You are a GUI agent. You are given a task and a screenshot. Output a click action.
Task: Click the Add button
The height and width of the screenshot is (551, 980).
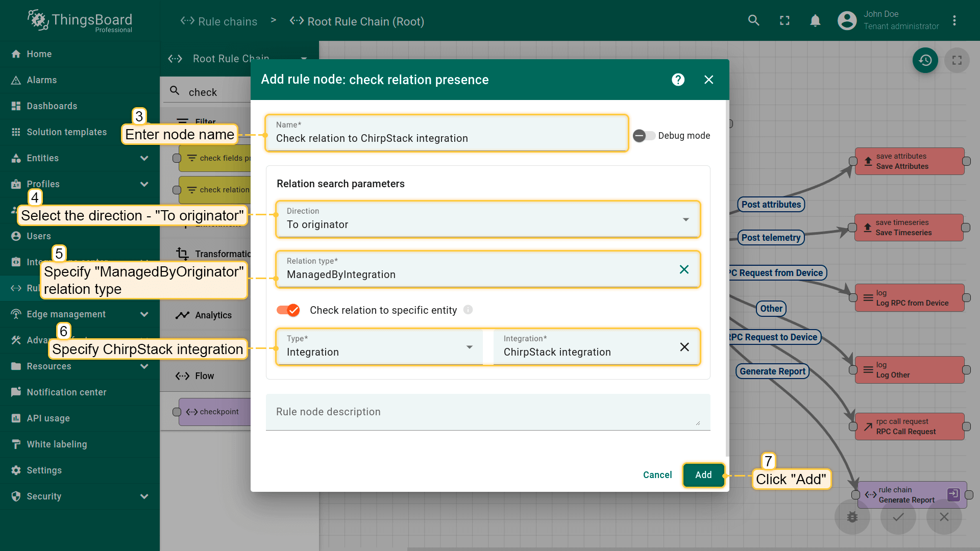click(x=703, y=475)
